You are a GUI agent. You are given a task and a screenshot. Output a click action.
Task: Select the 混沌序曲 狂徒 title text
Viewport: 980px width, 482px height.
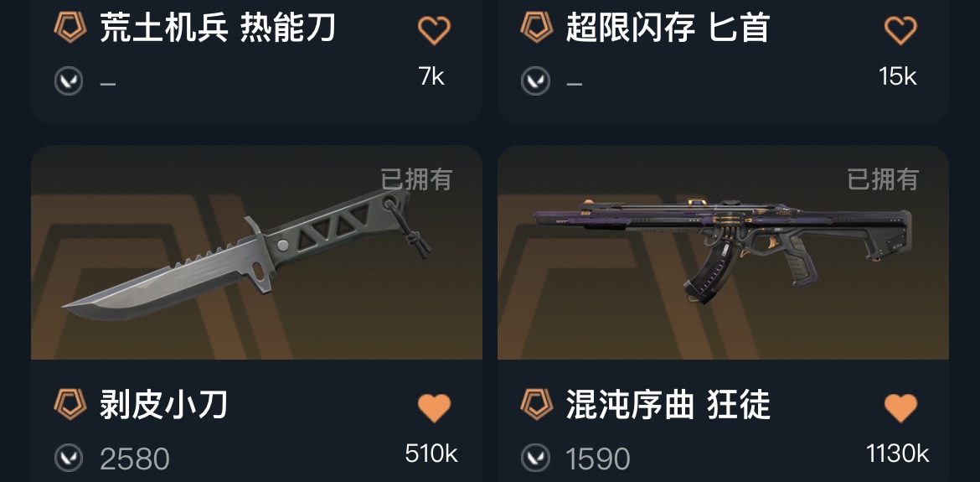click(668, 405)
